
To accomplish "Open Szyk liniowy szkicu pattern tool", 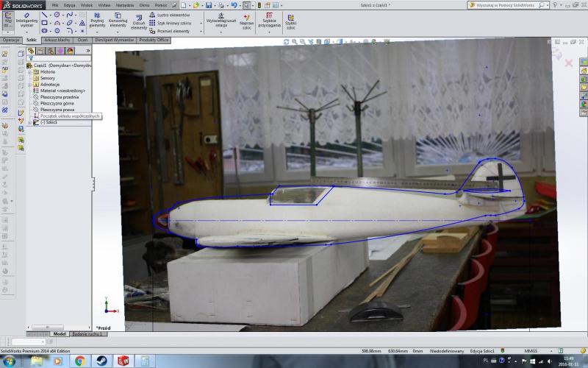I will tap(173, 23).
